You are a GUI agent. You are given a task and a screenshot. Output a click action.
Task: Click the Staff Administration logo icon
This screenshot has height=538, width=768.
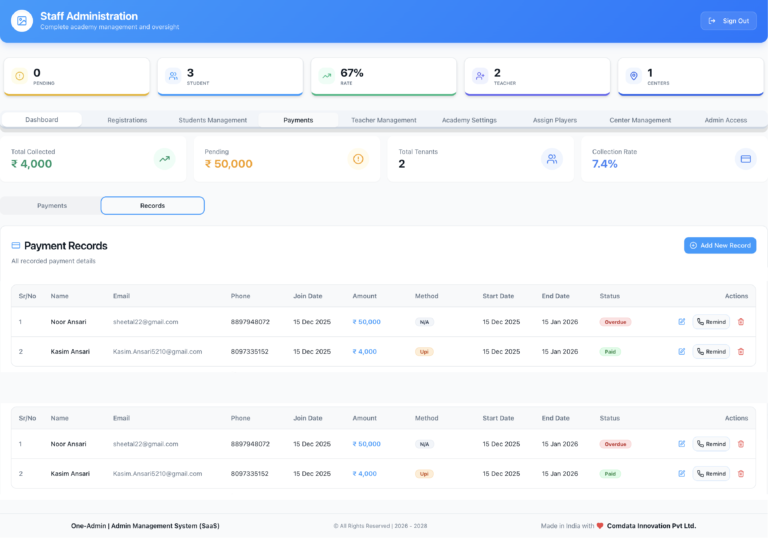[x=22, y=21]
